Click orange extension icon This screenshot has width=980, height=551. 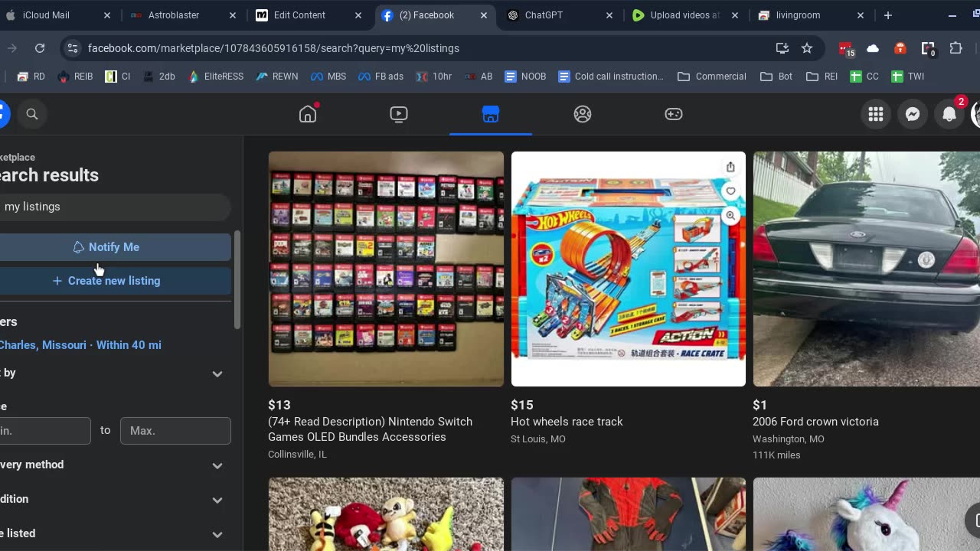[900, 48]
